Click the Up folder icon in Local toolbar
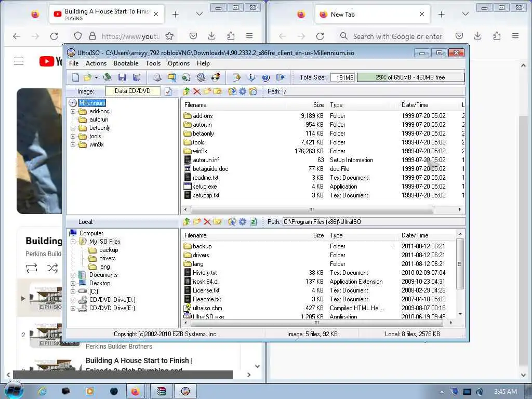The width and height of the screenshot is (532, 399). point(187,222)
